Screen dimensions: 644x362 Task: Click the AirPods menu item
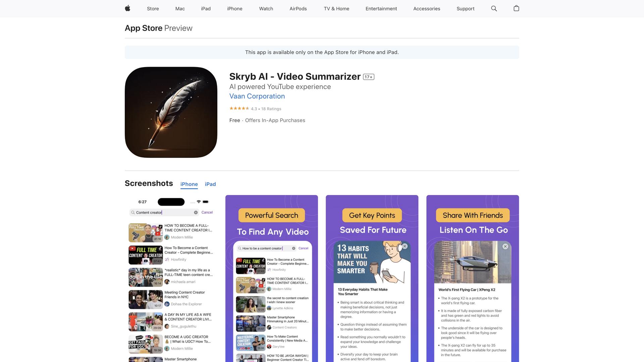[x=298, y=9]
